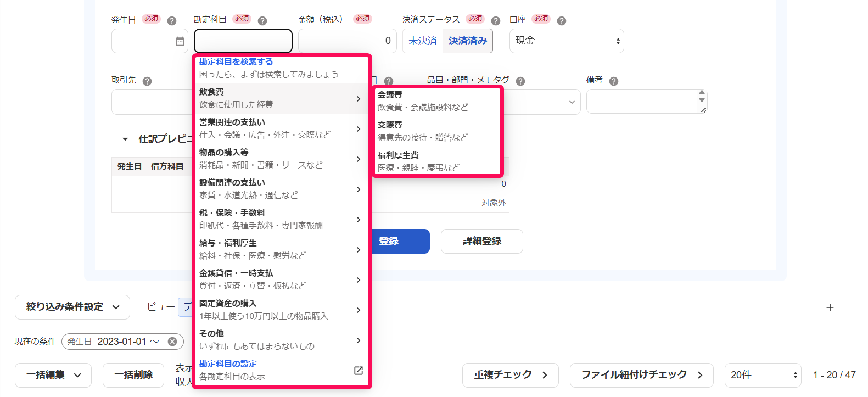Click help icon next to 勘定科目
This screenshot has height=397, width=868.
pyautogui.click(x=262, y=21)
